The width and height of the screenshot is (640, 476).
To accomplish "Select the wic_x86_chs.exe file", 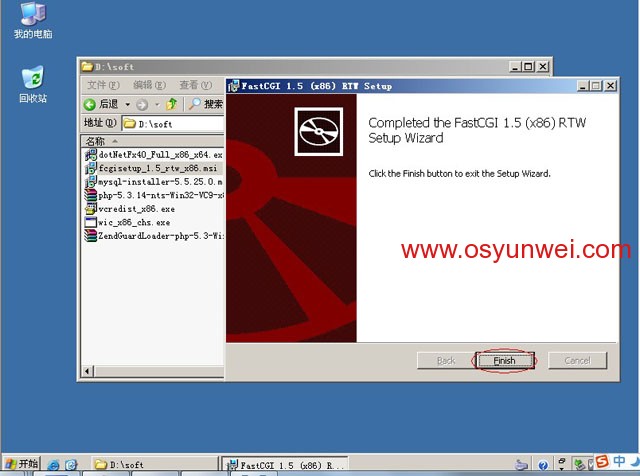I will point(127,222).
